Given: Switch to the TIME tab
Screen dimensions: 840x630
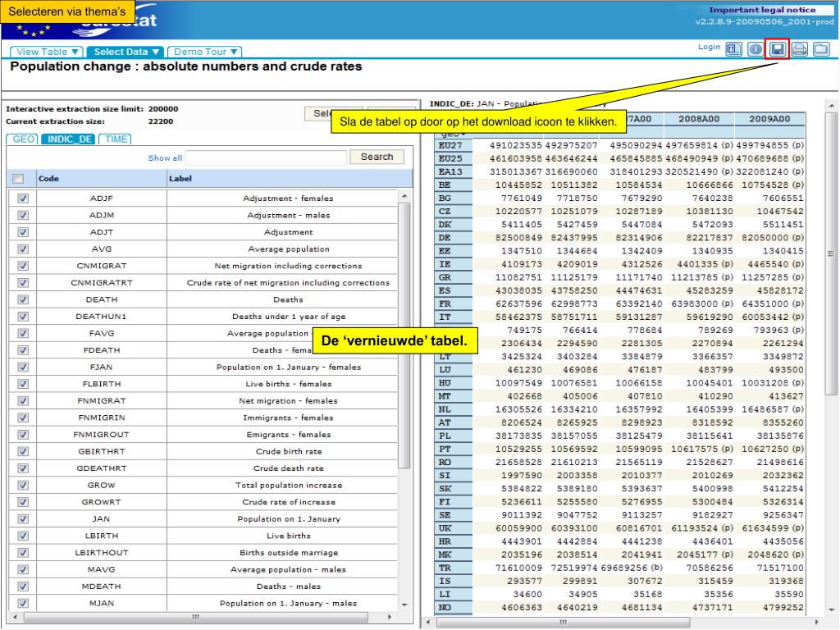Looking at the screenshot, I should coord(115,139).
